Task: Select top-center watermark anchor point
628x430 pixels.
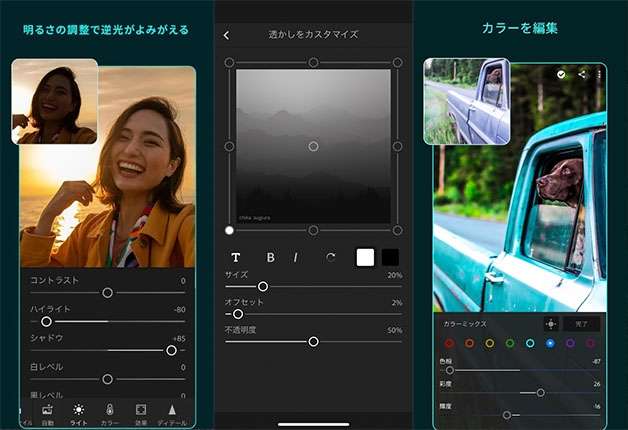Action: pos(313,62)
